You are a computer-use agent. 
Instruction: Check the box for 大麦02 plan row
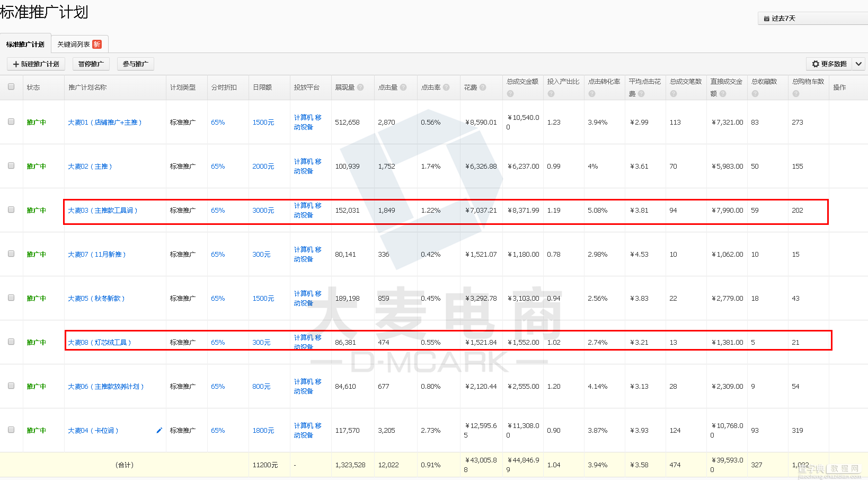(x=11, y=166)
